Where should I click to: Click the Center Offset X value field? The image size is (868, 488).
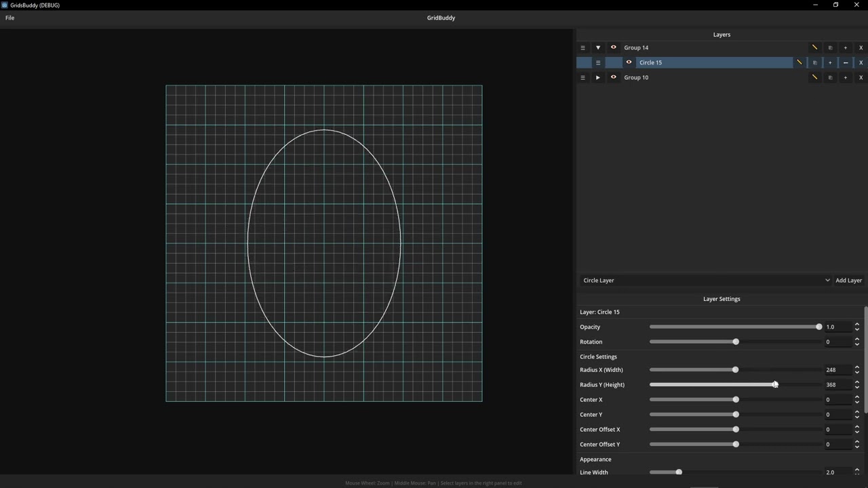[x=837, y=429]
